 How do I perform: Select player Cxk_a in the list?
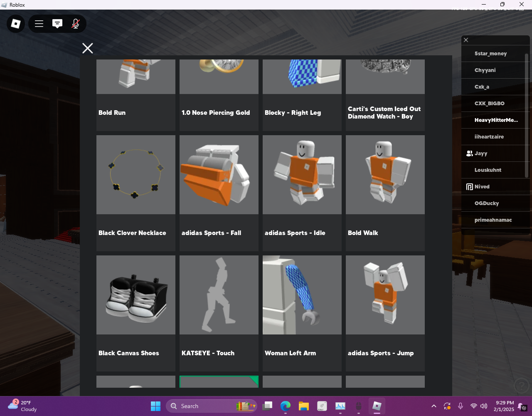coord(493,87)
